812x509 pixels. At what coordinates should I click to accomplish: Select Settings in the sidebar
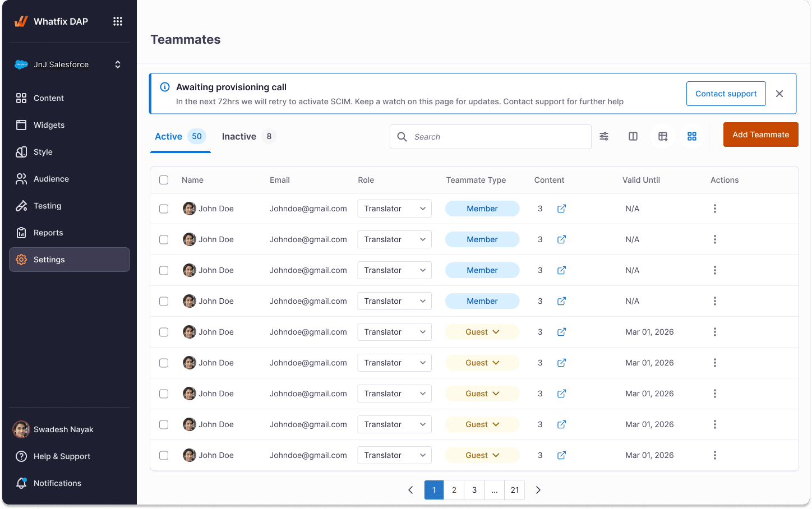70,260
